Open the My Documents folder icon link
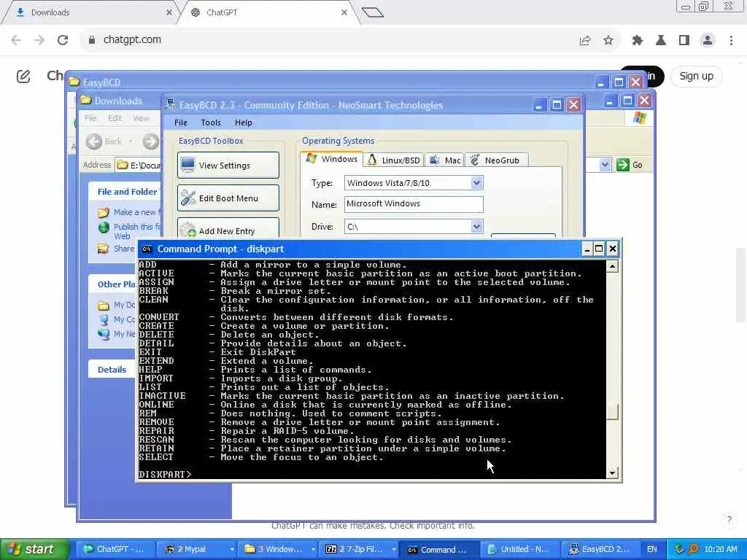This screenshot has width=747, height=560. (x=104, y=306)
